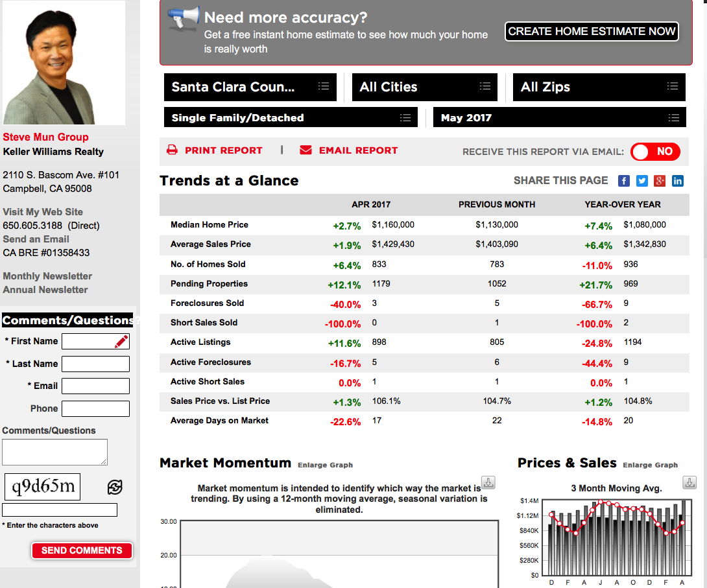Toggle receive report via email switch
Screen dimensions: 707x588
click(655, 152)
